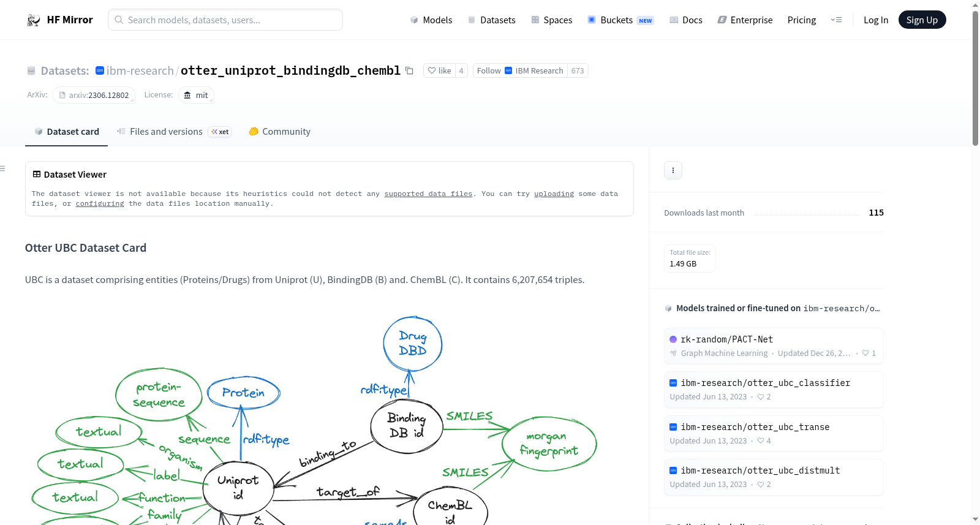Viewport: 980px width, 525px height.
Task: Open the "supported data files" link
Action: (x=428, y=194)
